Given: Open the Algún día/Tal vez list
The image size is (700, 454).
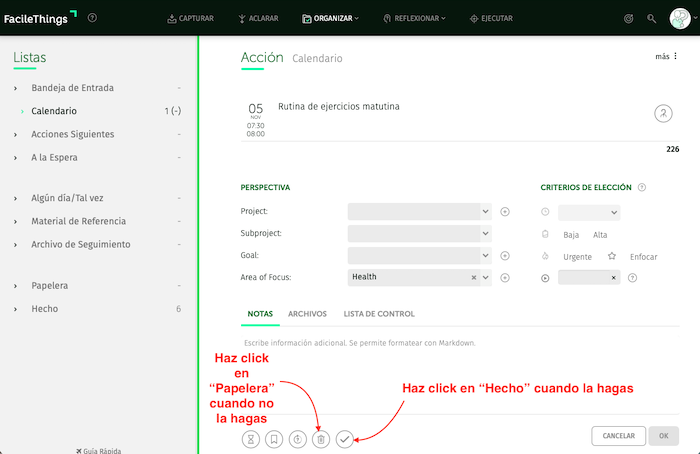Looking at the screenshot, I should pos(67,198).
